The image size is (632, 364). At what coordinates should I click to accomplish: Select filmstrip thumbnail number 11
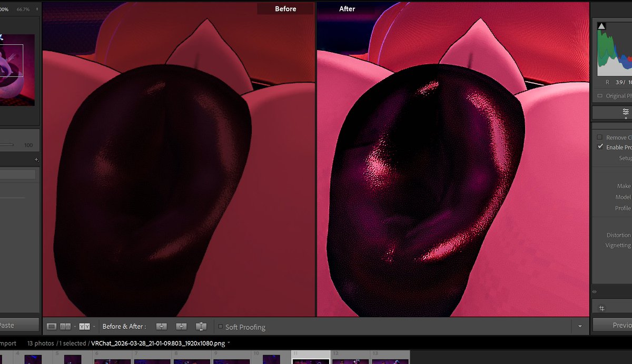click(x=311, y=358)
